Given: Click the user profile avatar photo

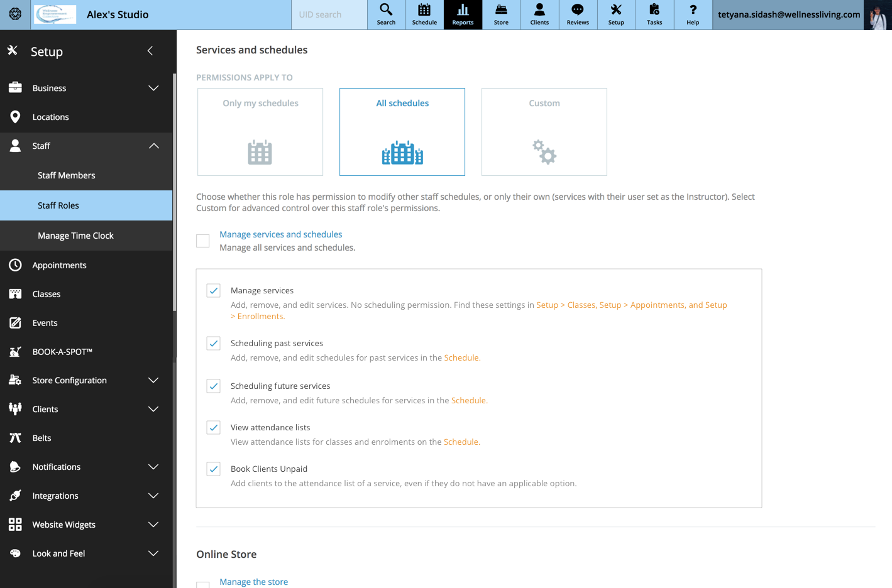Looking at the screenshot, I should 878,15.
